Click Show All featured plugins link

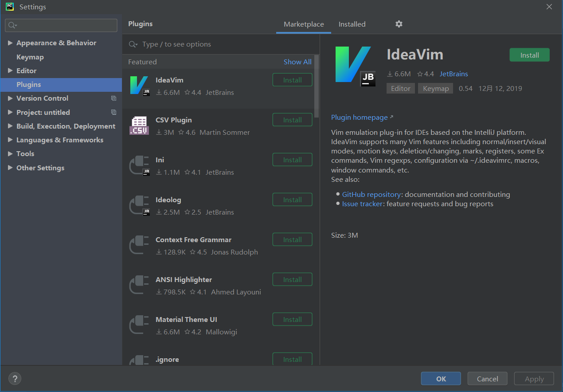tap(297, 62)
